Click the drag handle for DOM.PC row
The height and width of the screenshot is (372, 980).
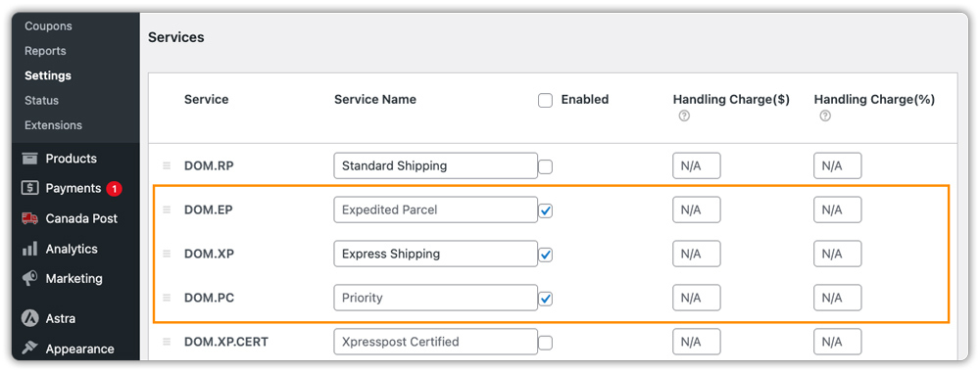[x=167, y=298]
